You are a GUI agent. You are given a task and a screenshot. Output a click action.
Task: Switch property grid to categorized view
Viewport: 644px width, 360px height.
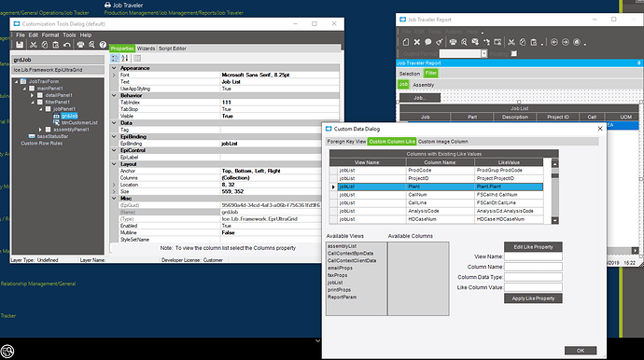(x=115, y=58)
